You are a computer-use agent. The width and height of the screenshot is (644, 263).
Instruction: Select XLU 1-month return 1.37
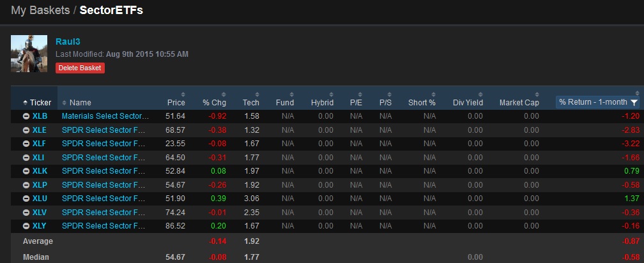[x=632, y=199]
